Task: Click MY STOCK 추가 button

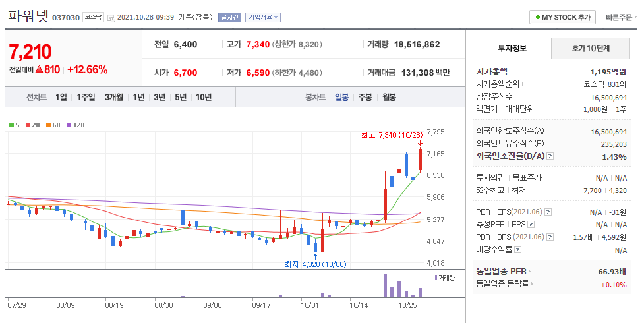Action: [x=562, y=17]
